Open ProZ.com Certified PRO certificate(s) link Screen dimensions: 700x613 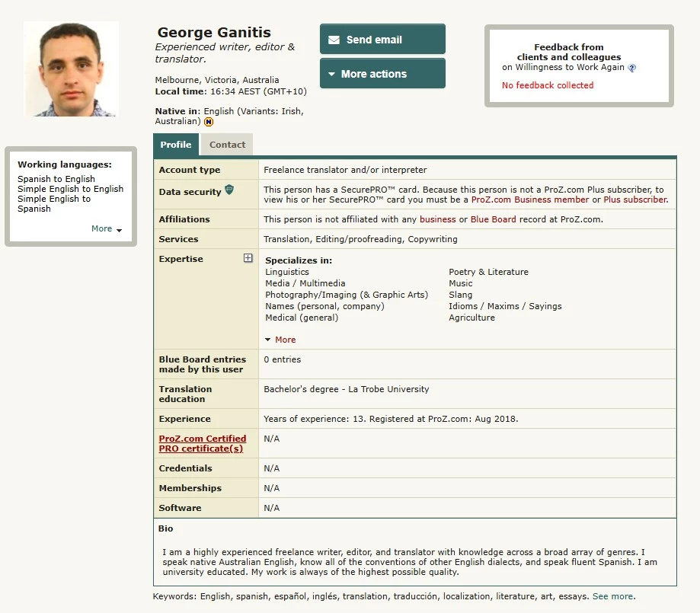tap(203, 443)
